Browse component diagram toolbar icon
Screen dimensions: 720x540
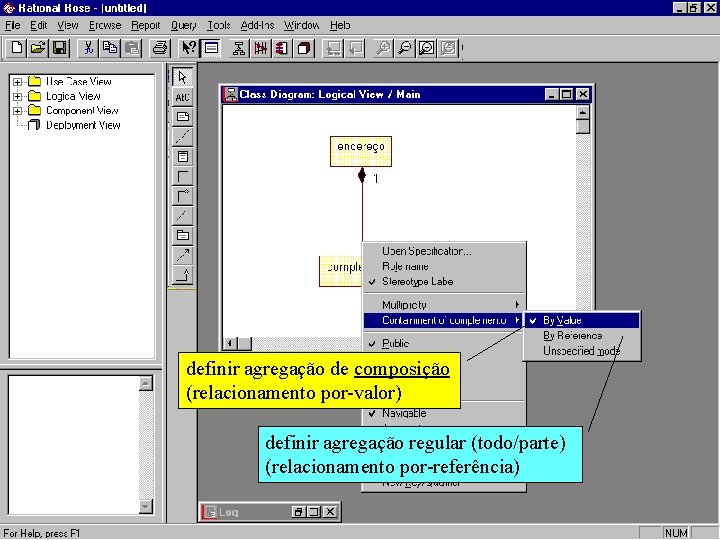[x=282, y=48]
